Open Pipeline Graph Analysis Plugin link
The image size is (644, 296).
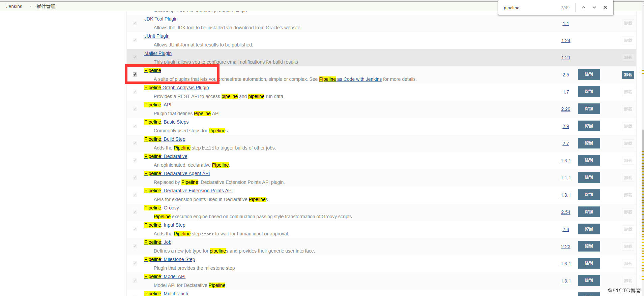click(176, 88)
